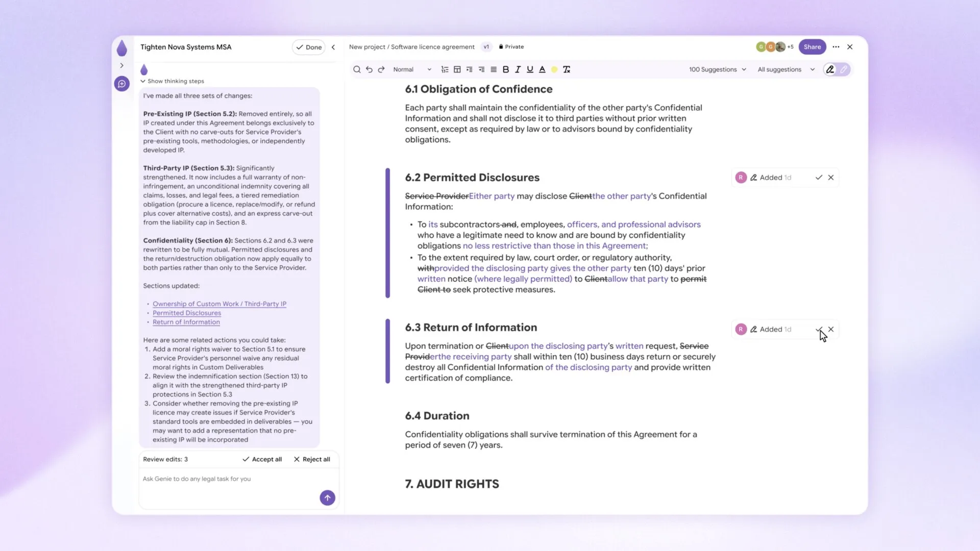The width and height of the screenshot is (980, 551).
Task: Click the Tighten Nova Systems MSA title
Action: coord(186,47)
